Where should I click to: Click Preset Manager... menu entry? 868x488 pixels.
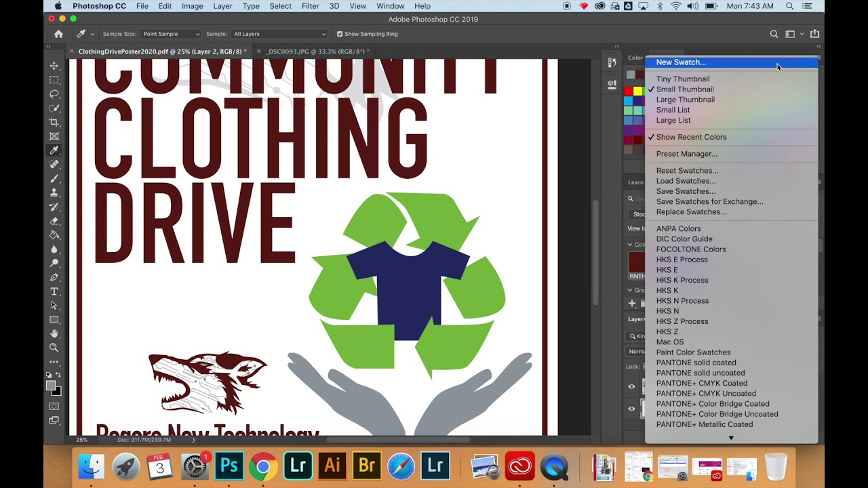pos(686,154)
